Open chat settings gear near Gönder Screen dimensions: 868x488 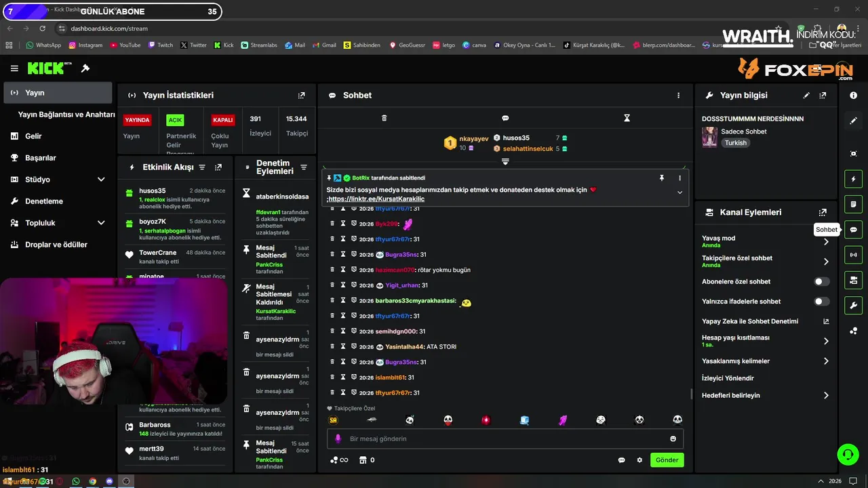click(639, 460)
